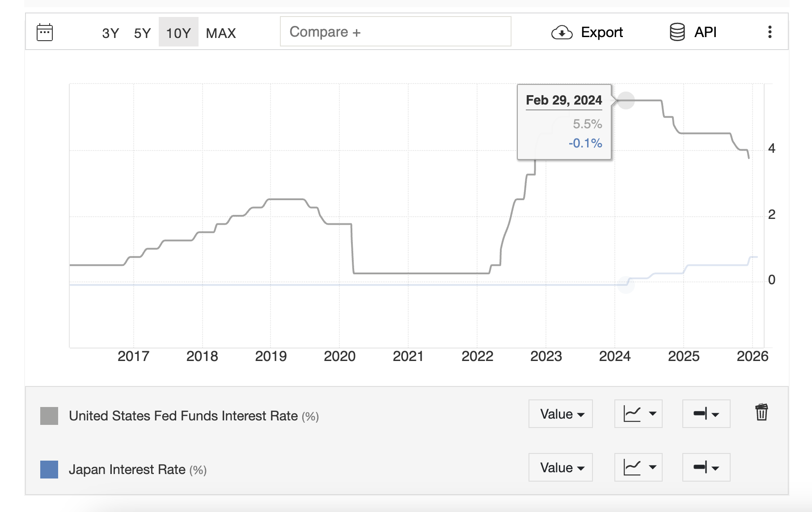This screenshot has width=812, height=512.
Task: Click the cloud download icon
Action: point(562,33)
